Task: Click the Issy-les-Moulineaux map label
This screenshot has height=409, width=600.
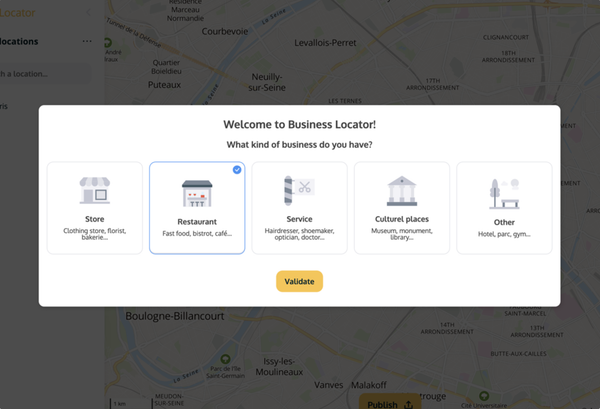Action: point(279,367)
